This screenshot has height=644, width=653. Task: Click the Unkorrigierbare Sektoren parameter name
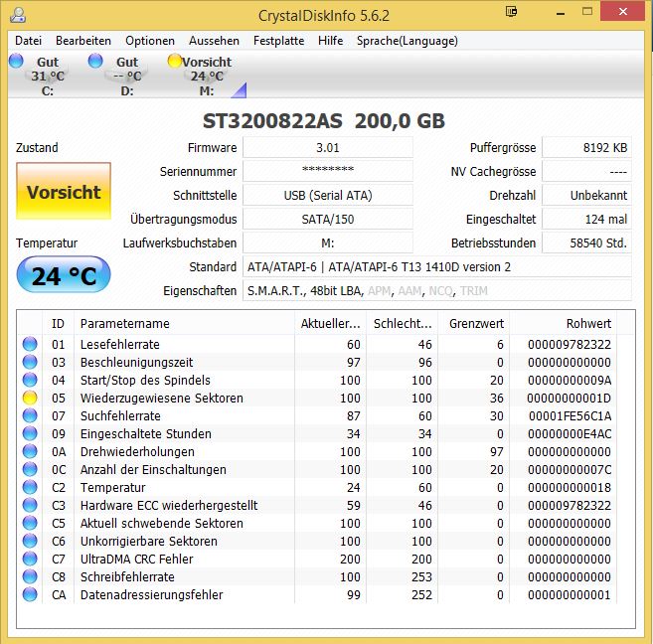coord(149,542)
